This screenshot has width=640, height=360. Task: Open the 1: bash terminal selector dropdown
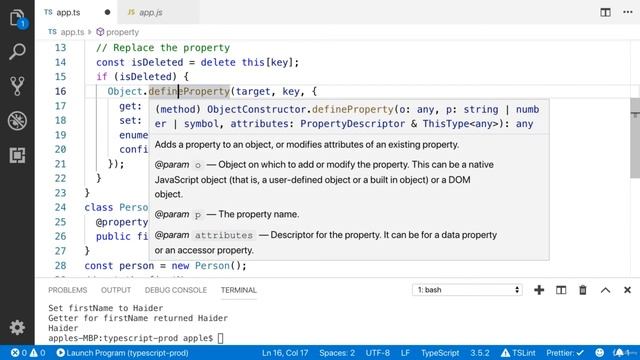(467, 290)
